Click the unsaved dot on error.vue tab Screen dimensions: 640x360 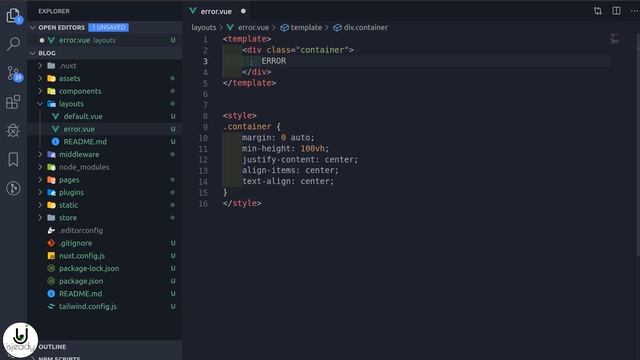point(243,11)
